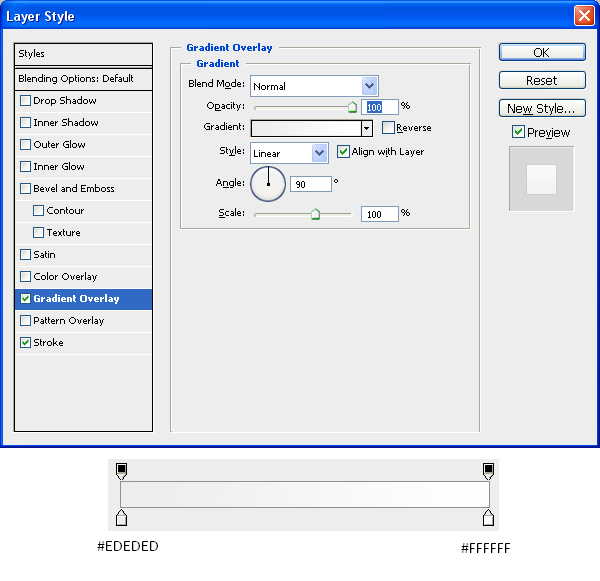Image resolution: width=600 pixels, height=581 pixels.
Task: Select the right opacity stop marker
Action: [488, 471]
